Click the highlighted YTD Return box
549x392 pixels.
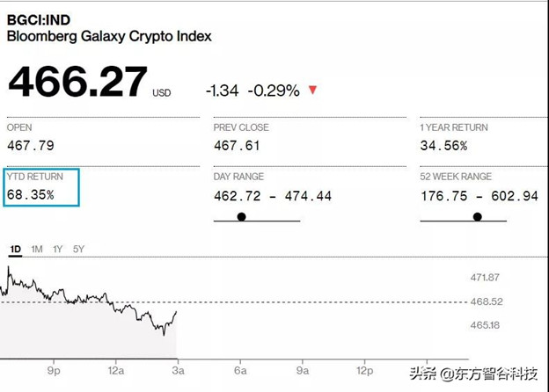pyautogui.click(x=41, y=187)
